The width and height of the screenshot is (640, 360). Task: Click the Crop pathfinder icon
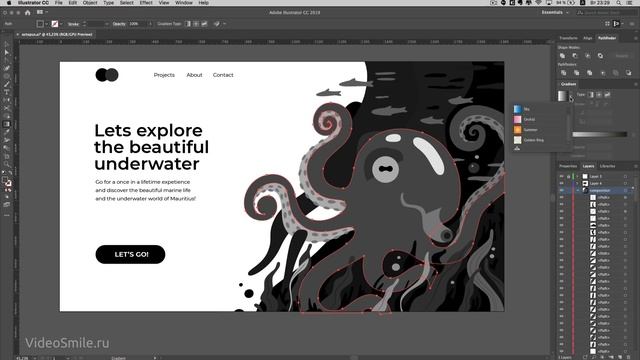602,73
